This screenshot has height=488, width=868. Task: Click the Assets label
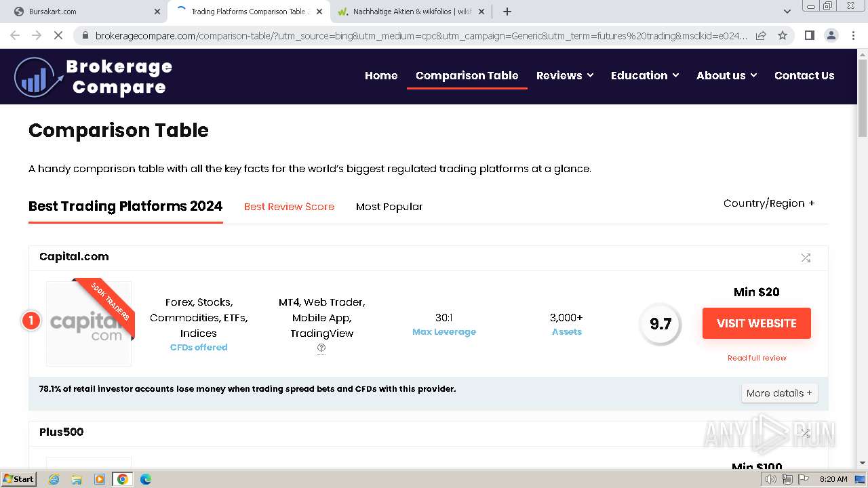(x=567, y=331)
